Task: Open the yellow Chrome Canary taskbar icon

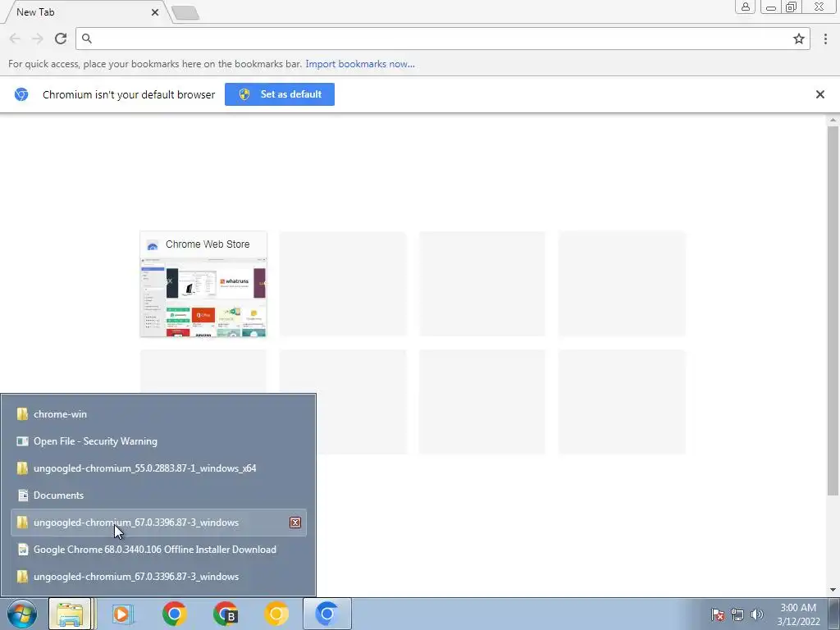Action: [x=276, y=614]
